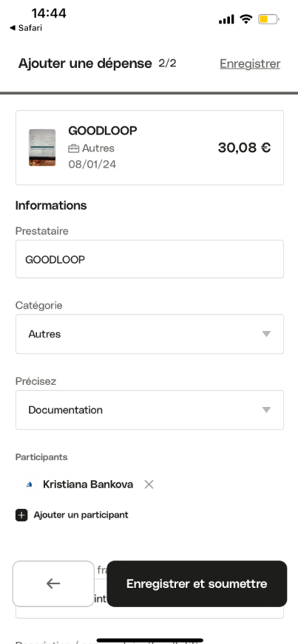Screen dimensions: 298x644
Task: Click Kristiana Bankova's avatar icon
Action: point(29,484)
